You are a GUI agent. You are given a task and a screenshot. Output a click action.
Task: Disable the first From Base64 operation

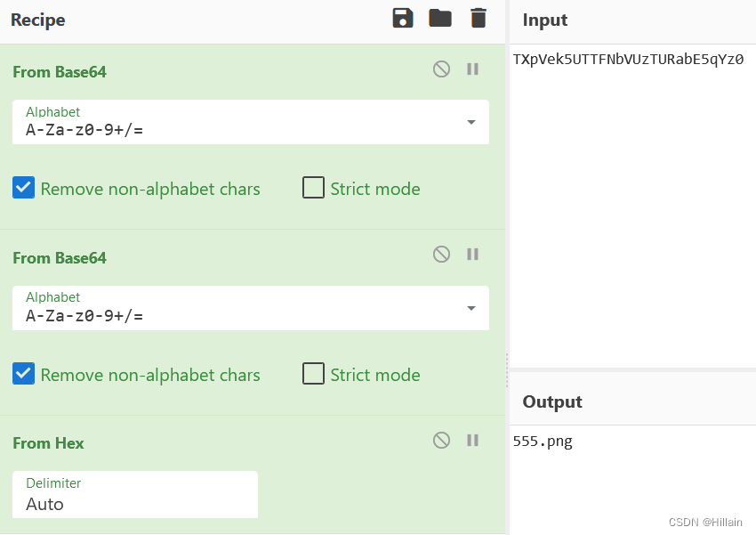441,69
